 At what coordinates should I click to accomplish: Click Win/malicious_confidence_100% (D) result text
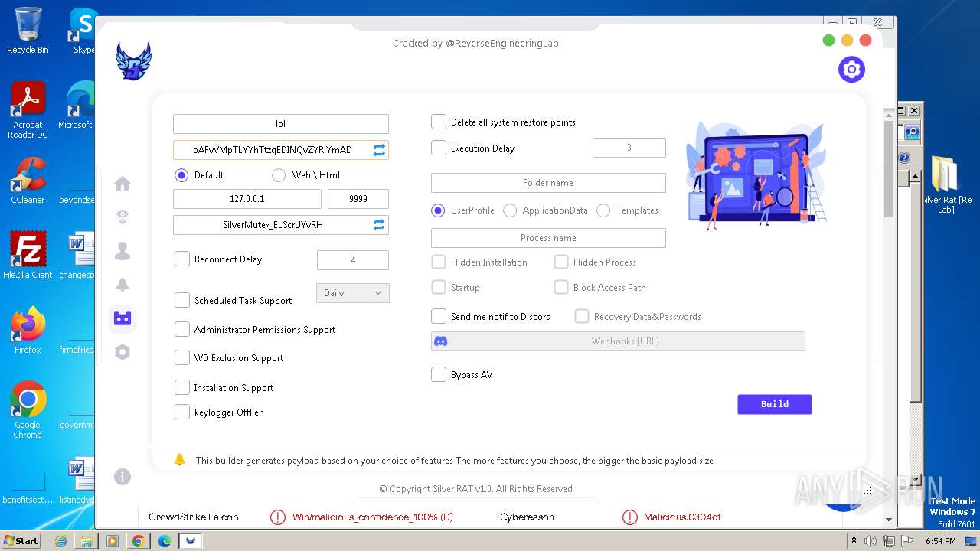373,517
